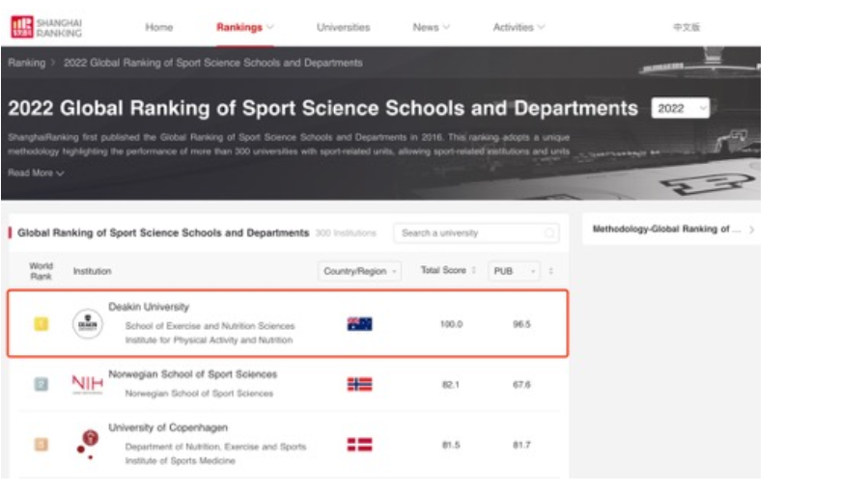
Task: Switch to the Chinese language version
Action: [x=686, y=27]
